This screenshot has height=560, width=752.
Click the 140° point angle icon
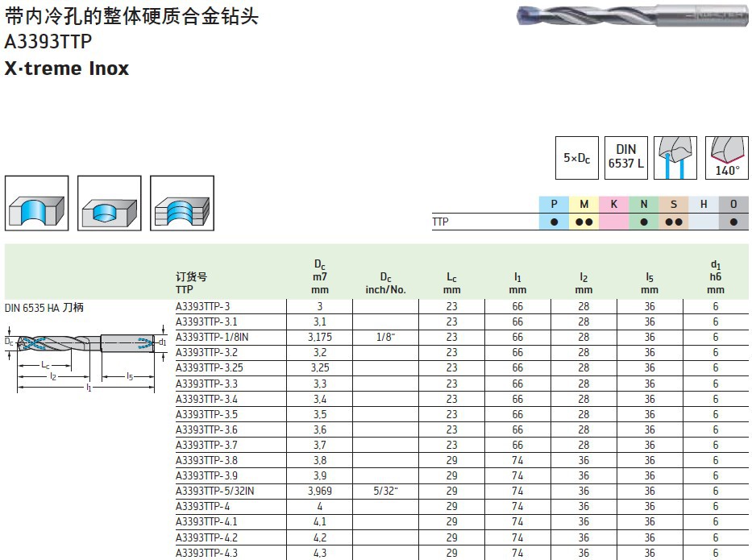coord(726,158)
